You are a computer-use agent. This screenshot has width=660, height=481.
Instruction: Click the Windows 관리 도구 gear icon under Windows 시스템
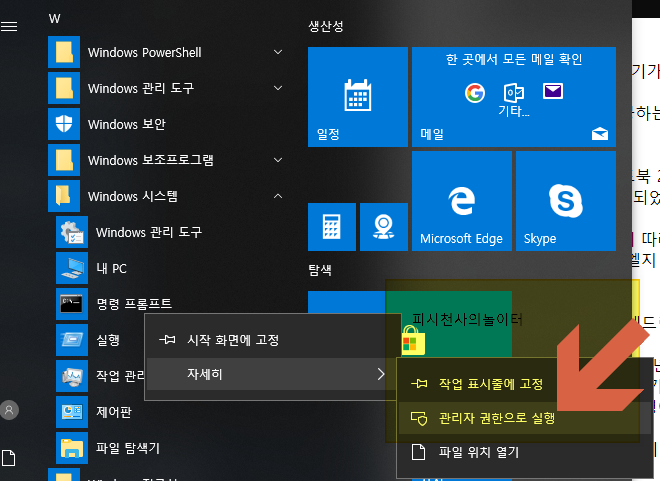(x=72, y=232)
